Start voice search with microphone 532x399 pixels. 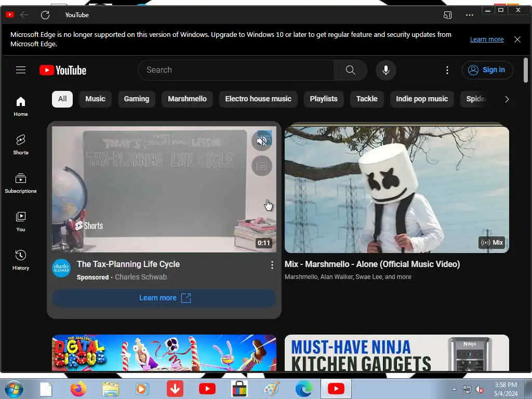(386, 70)
